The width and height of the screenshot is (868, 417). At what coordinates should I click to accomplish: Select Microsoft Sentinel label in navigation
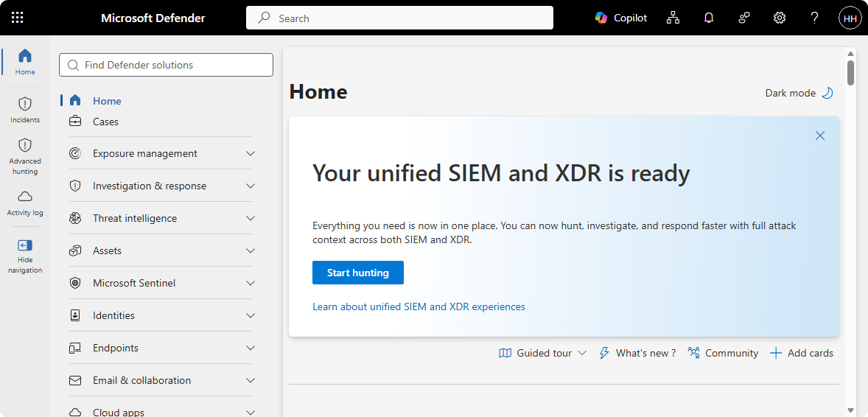coord(134,283)
